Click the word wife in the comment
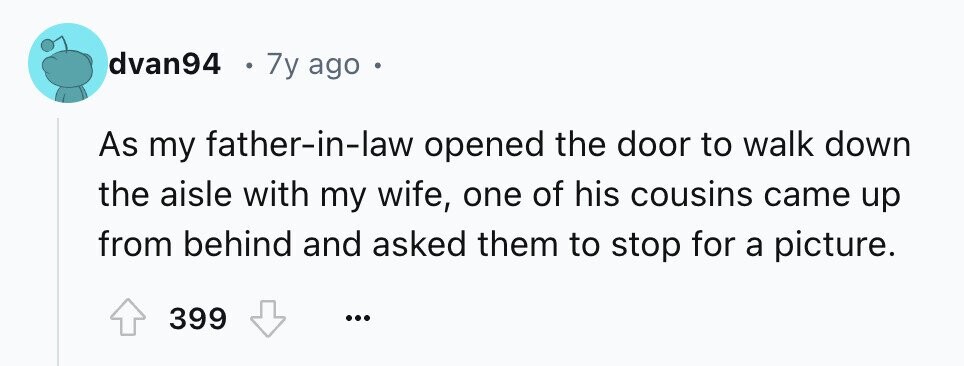 pyautogui.click(x=417, y=196)
